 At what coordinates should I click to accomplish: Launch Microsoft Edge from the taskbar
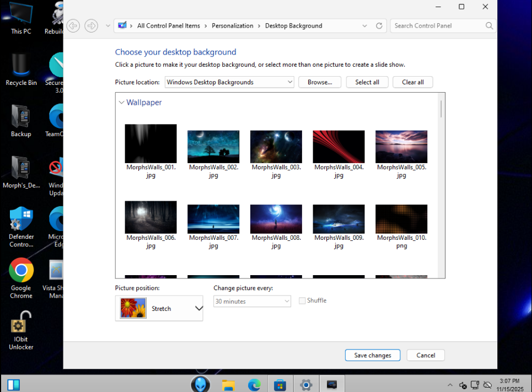[x=254, y=384]
